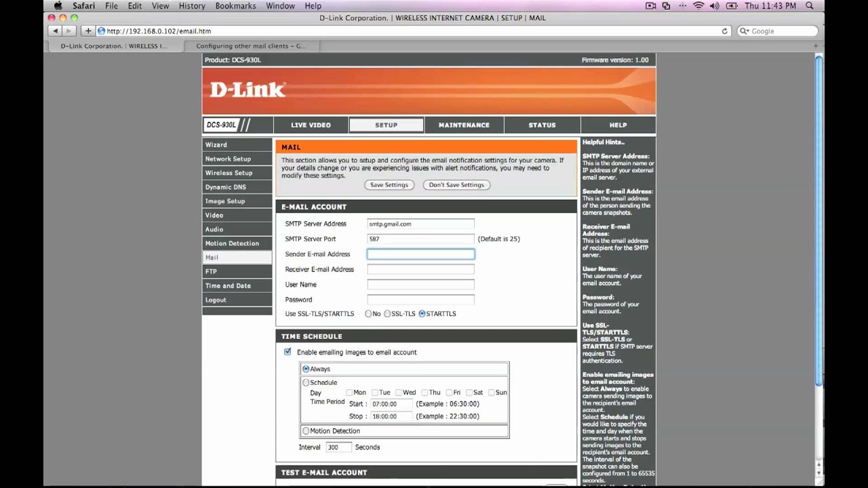Open Video settings in sidebar
Image resolution: width=868 pixels, height=488 pixels.
click(237, 215)
